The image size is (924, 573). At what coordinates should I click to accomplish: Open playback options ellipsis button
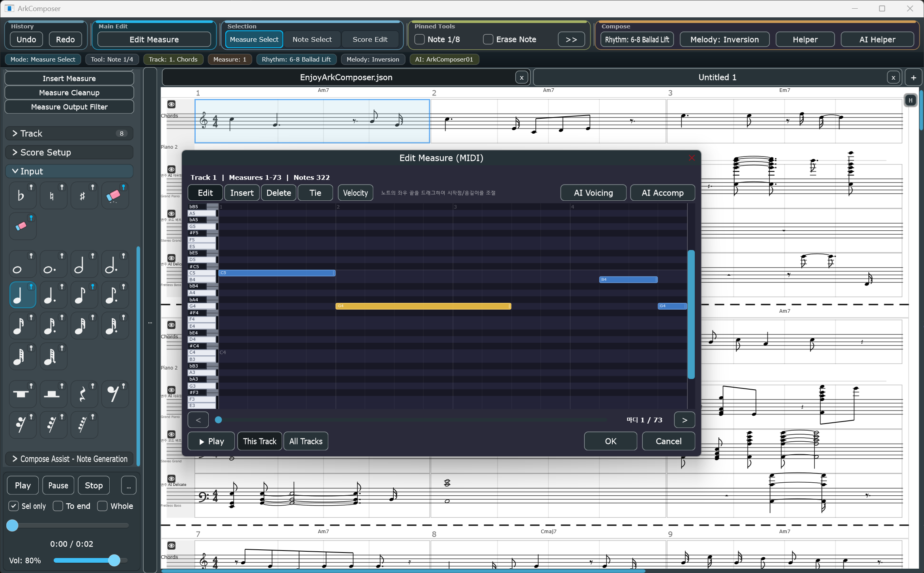coord(129,485)
